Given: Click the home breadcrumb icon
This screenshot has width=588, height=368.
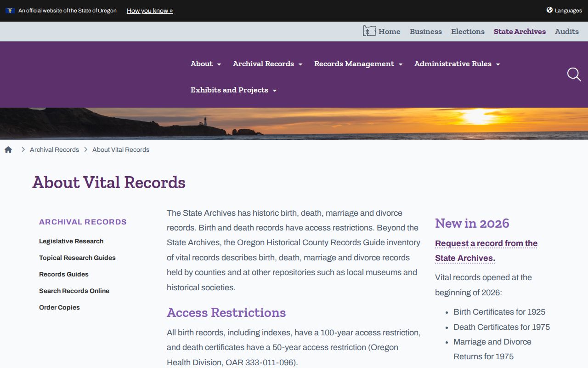Looking at the screenshot, I should [8, 149].
